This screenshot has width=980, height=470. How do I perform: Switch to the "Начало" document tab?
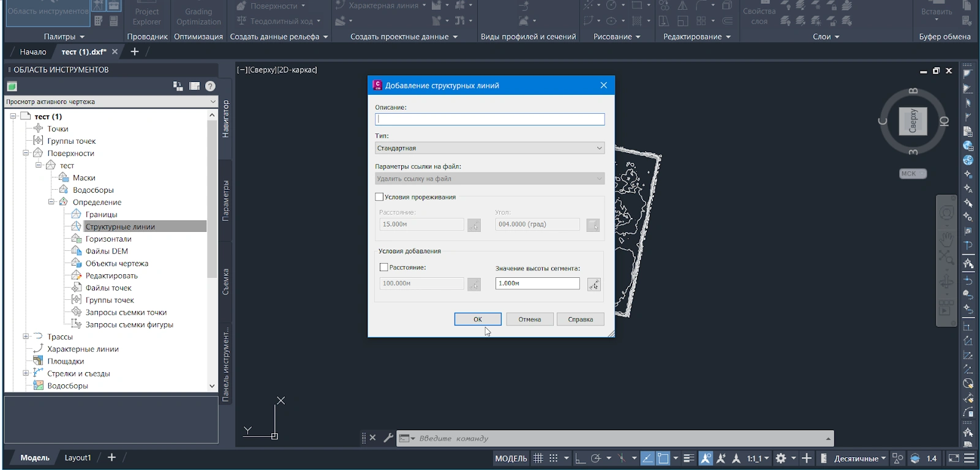(32, 52)
